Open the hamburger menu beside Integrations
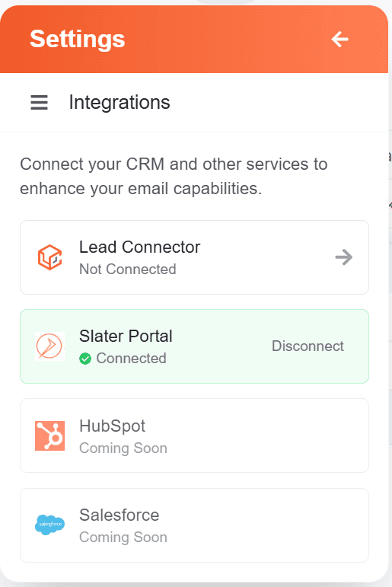This screenshot has width=392, height=587. [39, 102]
